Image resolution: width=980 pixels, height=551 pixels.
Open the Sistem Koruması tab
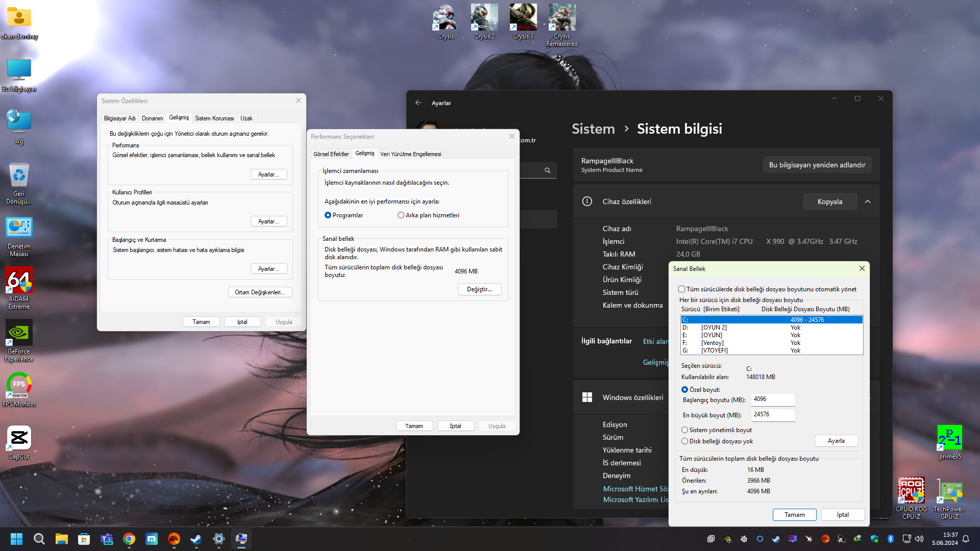(x=214, y=118)
